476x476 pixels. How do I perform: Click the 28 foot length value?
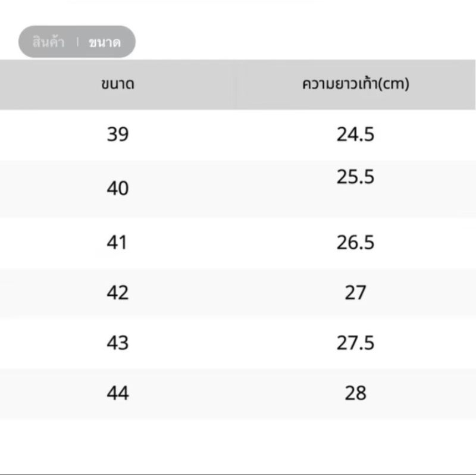355,393
